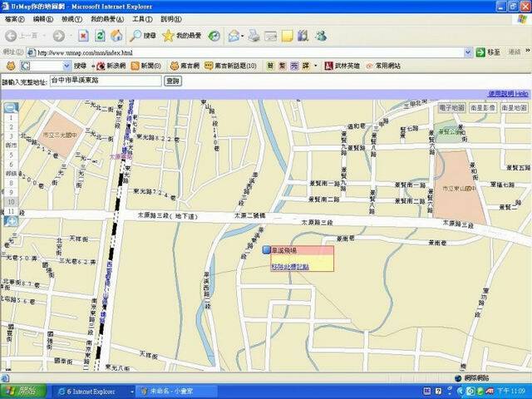Set zoom slider to level 5

(12, 156)
